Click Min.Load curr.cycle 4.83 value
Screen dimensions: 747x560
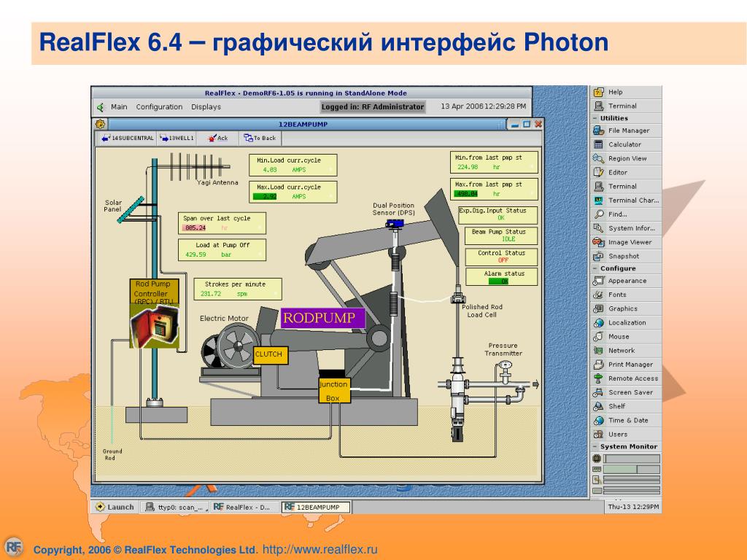[270, 170]
